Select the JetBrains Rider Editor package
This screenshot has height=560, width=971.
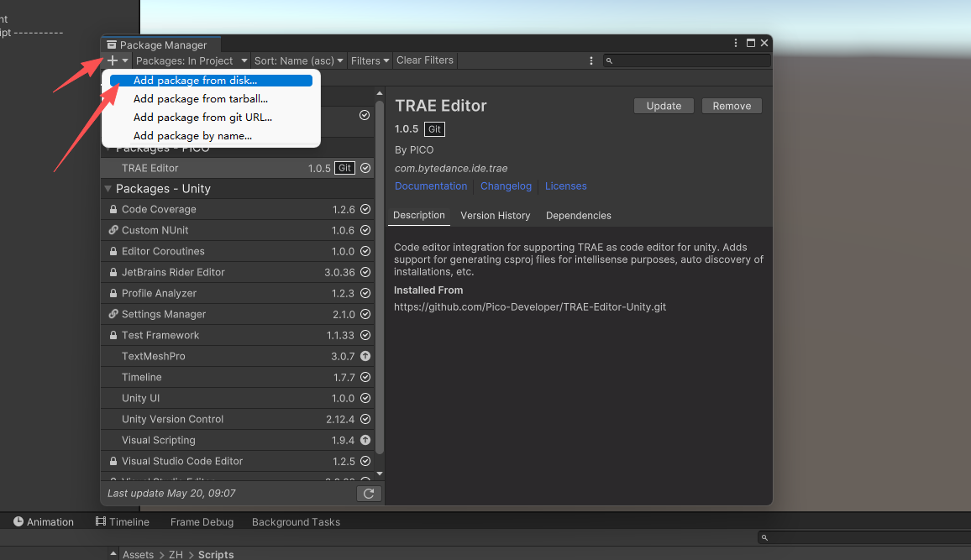(237, 272)
